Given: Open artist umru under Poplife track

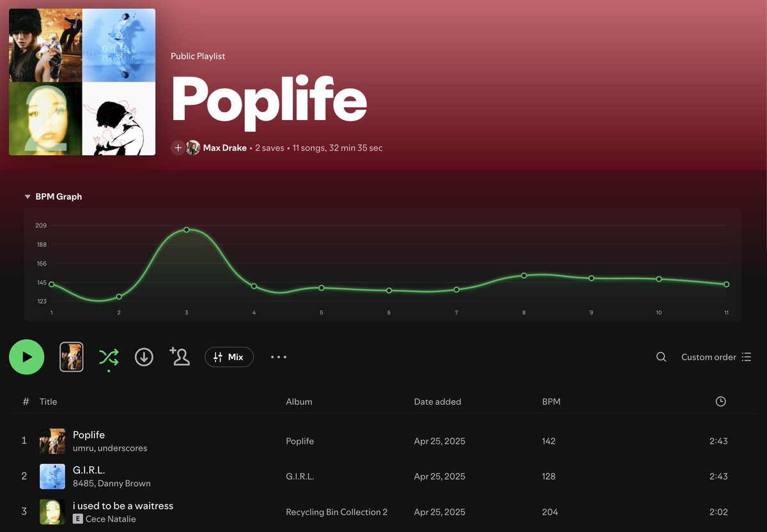Looking at the screenshot, I should pyautogui.click(x=83, y=448).
